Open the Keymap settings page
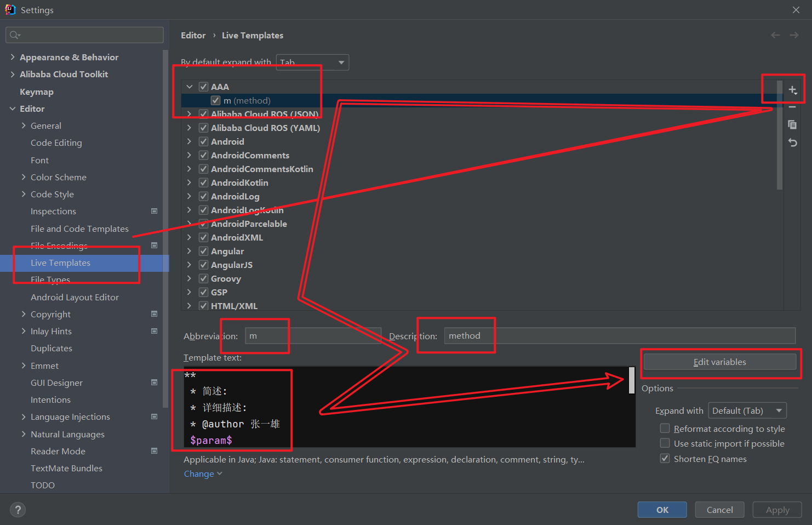Screen dimensions: 812x525 click(37, 92)
